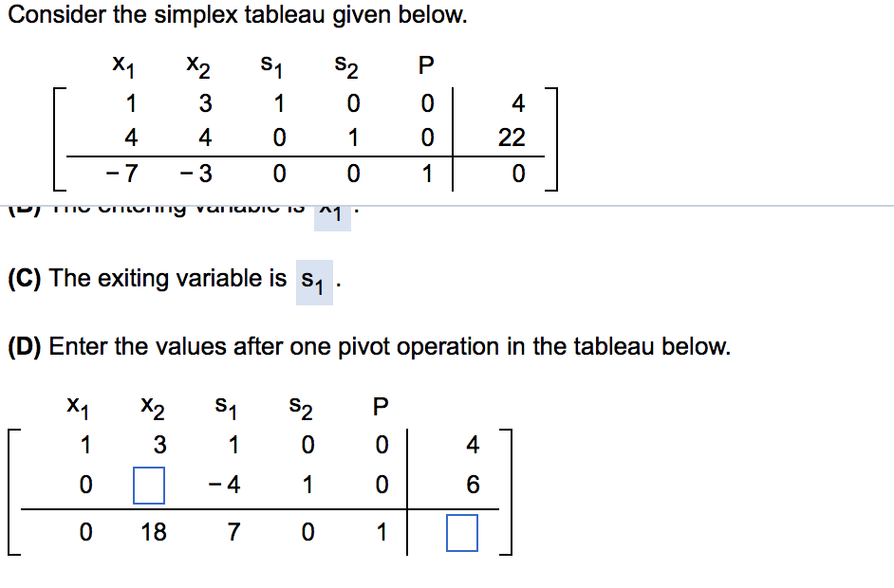
Task: Click the 6 value in the lower tableau
Action: tap(473, 485)
